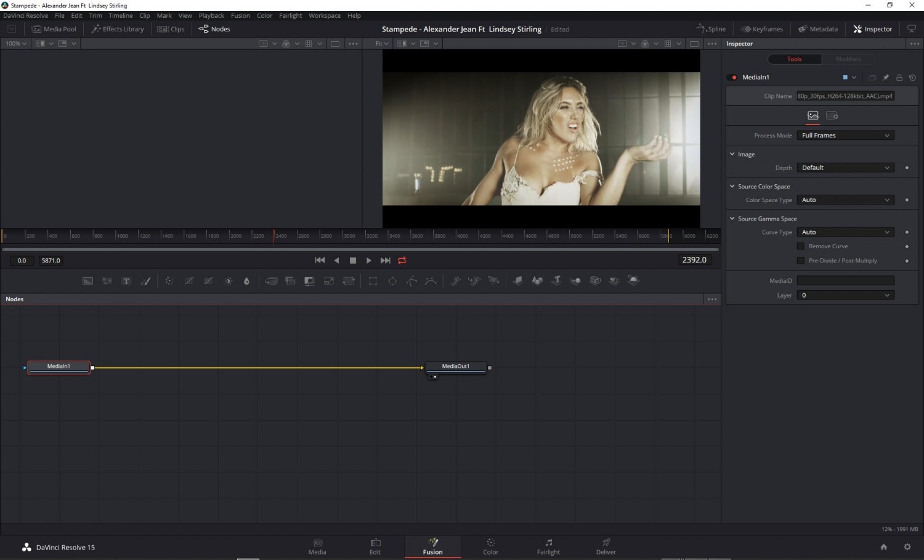The height and width of the screenshot is (560, 924).
Task: Switch to the Deliver page
Action: coord(606,546)
